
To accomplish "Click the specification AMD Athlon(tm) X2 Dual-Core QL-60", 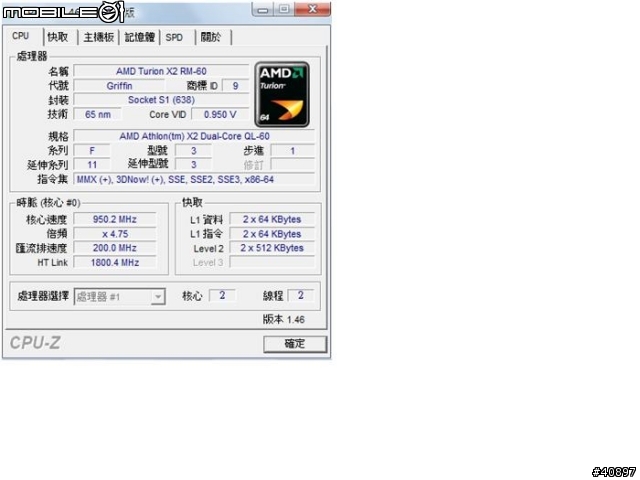I will [x=194, y=136].
